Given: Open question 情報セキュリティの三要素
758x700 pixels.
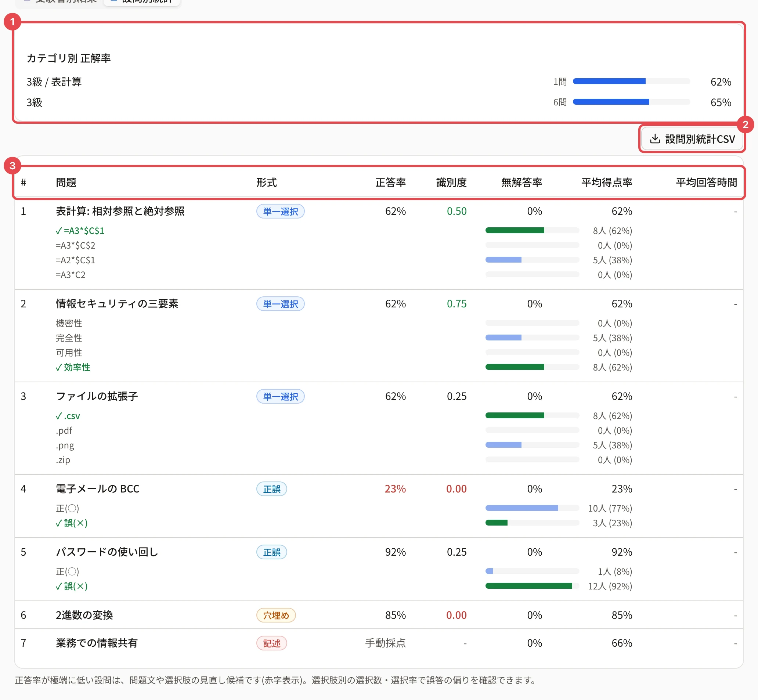Looking at the screenshot, I should coord(117,304).
